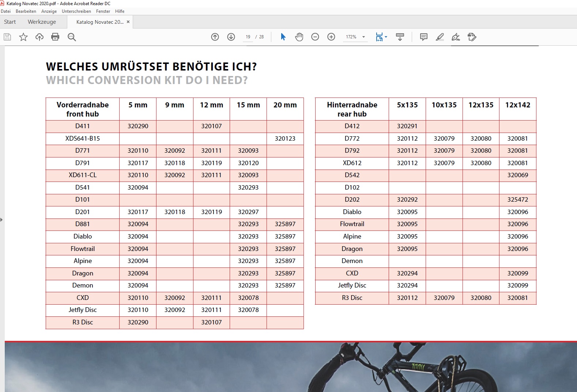Click the cloud upload icon
577x392 pixels.
point(39,37)
